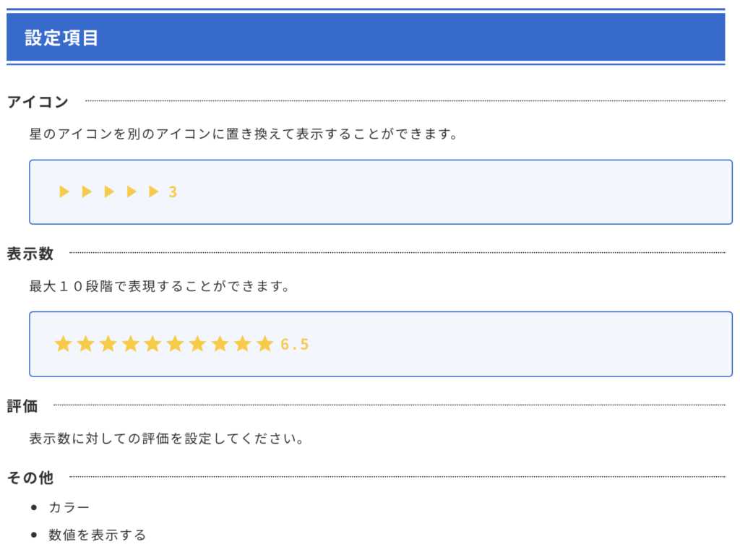Click the seventh star in the ten-star row
The height and width of the screenshot is (560, 740).
click(198, 344)
